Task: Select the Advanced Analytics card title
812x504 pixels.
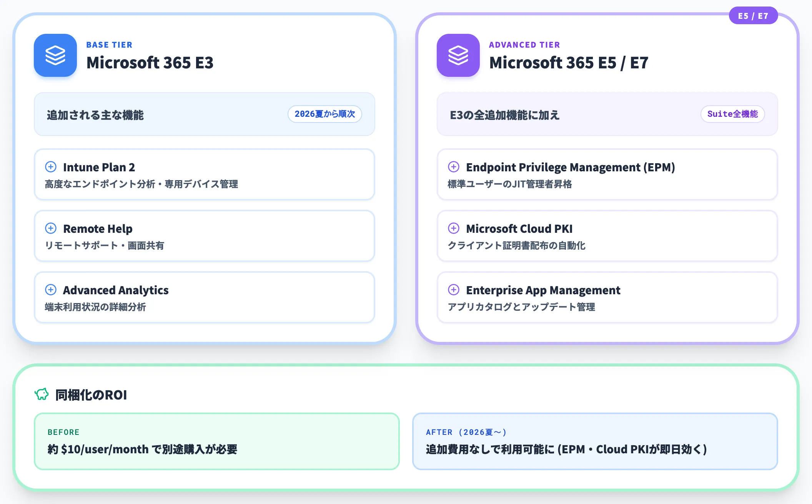Action: click(x=116, y=290)
